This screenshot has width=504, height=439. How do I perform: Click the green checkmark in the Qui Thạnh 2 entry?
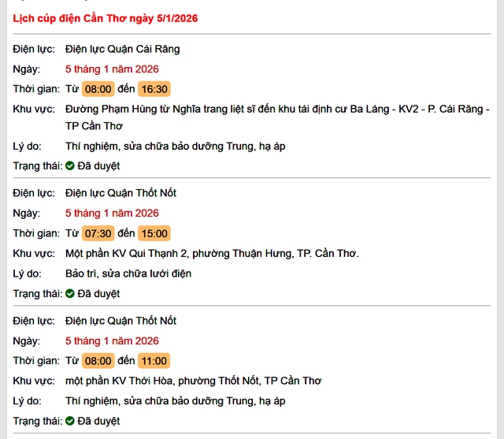click(70, 294)
